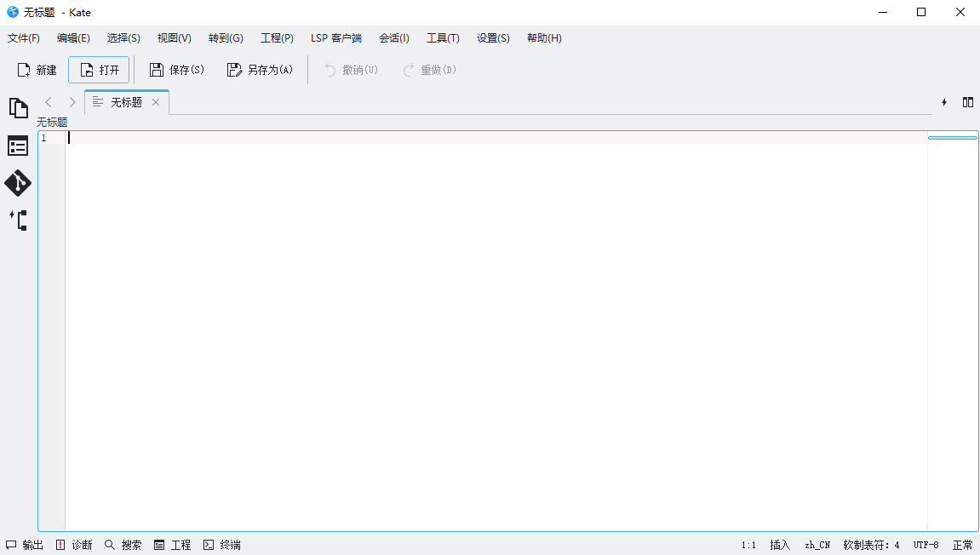Toggle the 工程 (Project) panel
980x555 pixels.
tap(173, 544)
